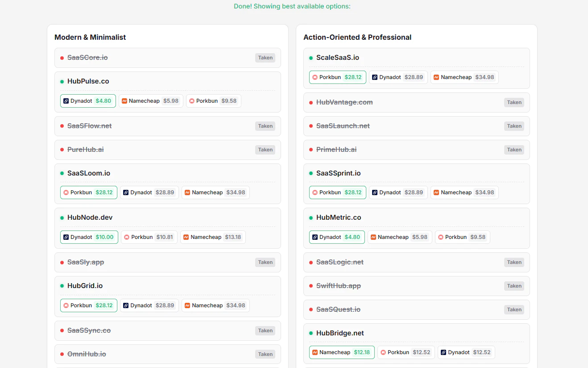
Task: Click Porkbun icon under ScaleSaaS.io
Action: [x=315, y=77]
